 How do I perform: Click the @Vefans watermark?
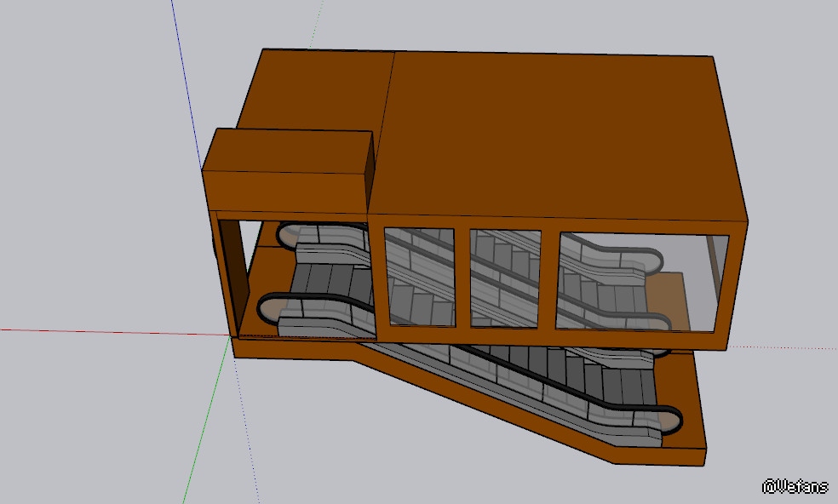click(x=795, y=486)
